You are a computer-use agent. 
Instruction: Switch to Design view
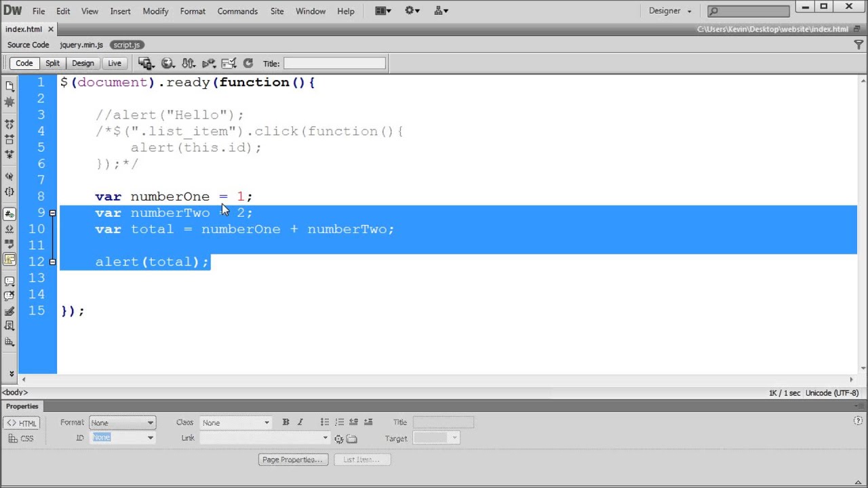[83, 63]
